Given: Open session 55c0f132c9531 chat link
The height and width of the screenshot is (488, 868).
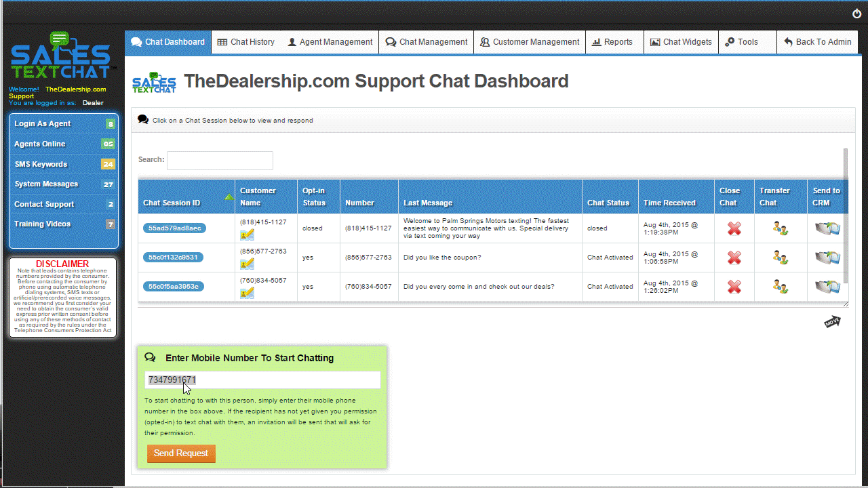Looking at the screenshot, I should [173, 258].
